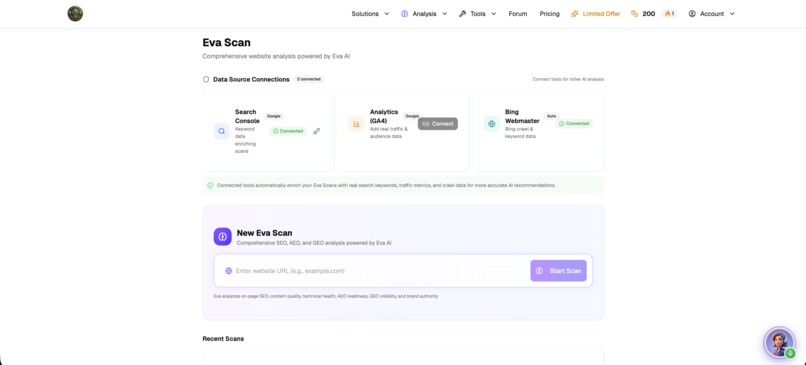This screenshot has width=806, height=365.
Task: Click the site logo avatar in the header
Action: pyautogui.click(x=75, y=13)
